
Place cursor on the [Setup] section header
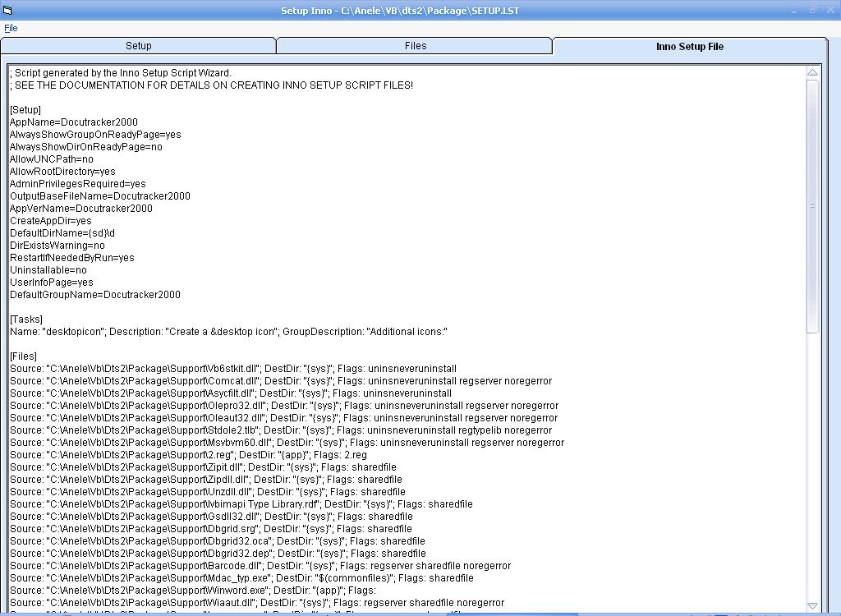tap(25, 110)
